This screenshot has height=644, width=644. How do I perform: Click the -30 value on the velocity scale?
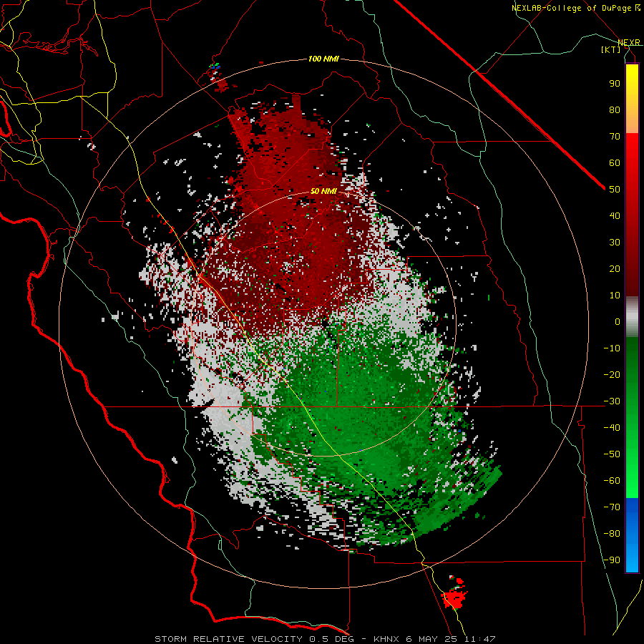612,401
